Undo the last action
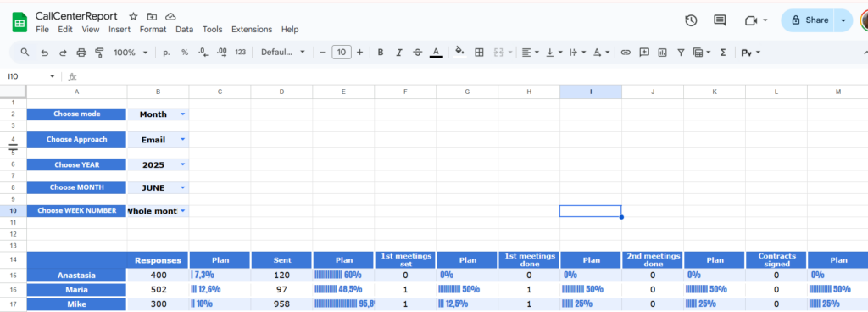The image size is (868, 312). pos(44,53)
